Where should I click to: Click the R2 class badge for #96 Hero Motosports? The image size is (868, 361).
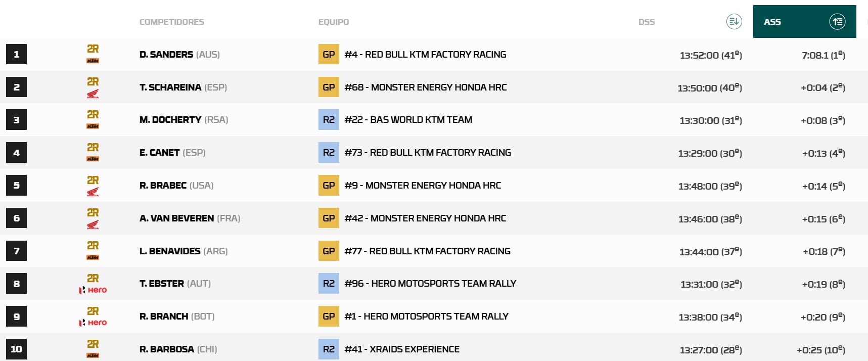(x=329, y=284)
